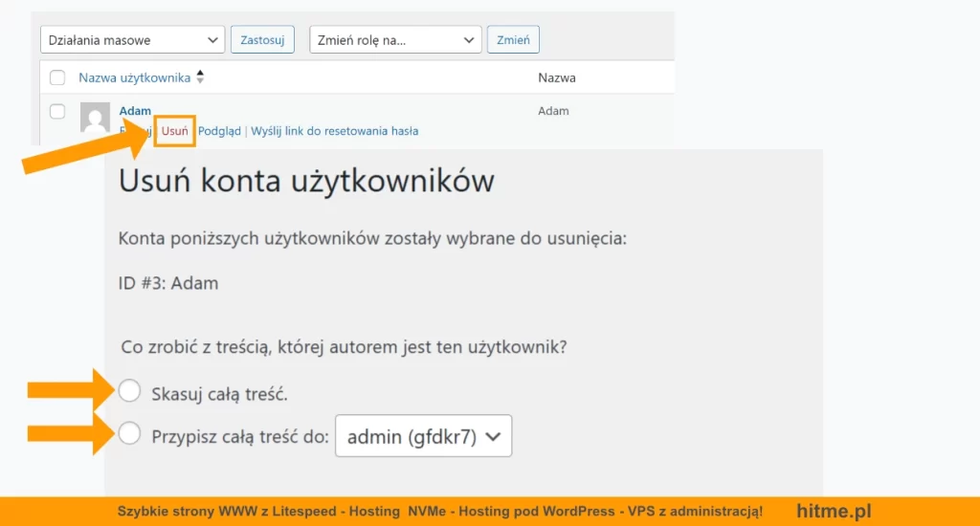Click the red "Usuń" link under Adam
980x526 pixels.
175,131
